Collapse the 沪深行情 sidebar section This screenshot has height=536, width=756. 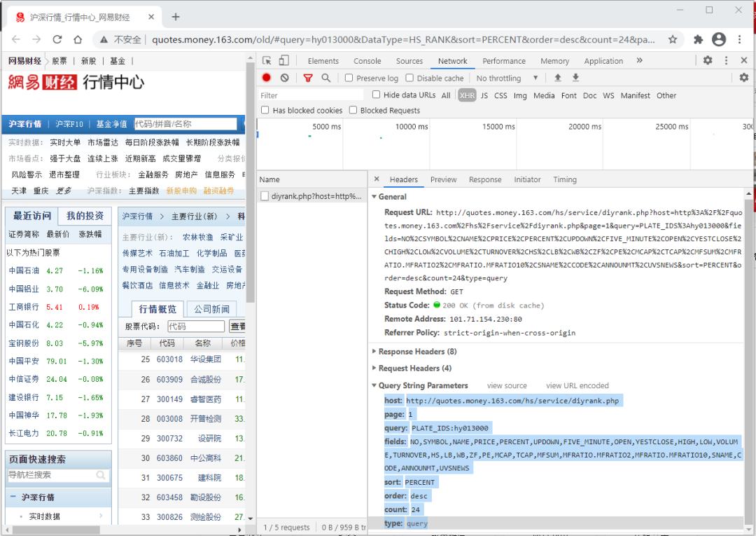tap(13, 497)
